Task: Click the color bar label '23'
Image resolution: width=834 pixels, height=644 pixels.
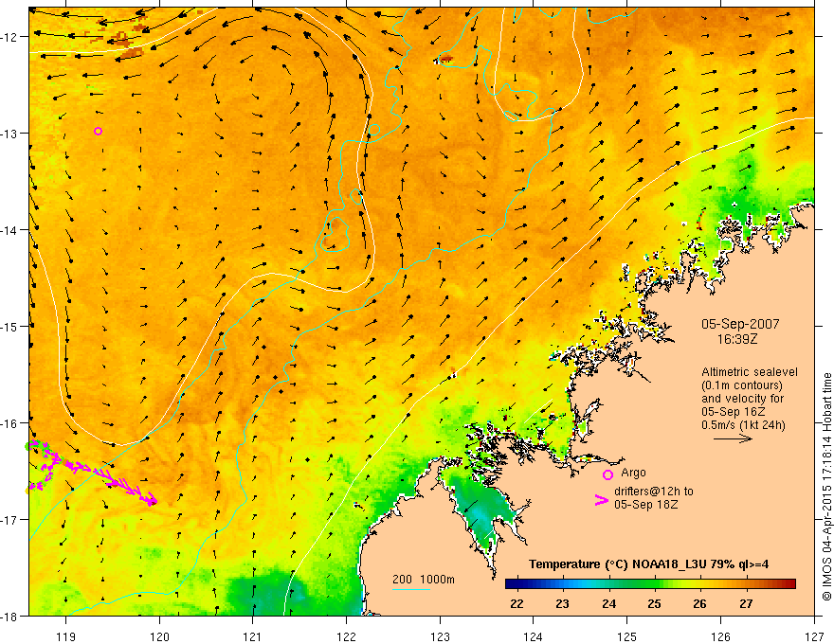Action: [x=562, y=603]
